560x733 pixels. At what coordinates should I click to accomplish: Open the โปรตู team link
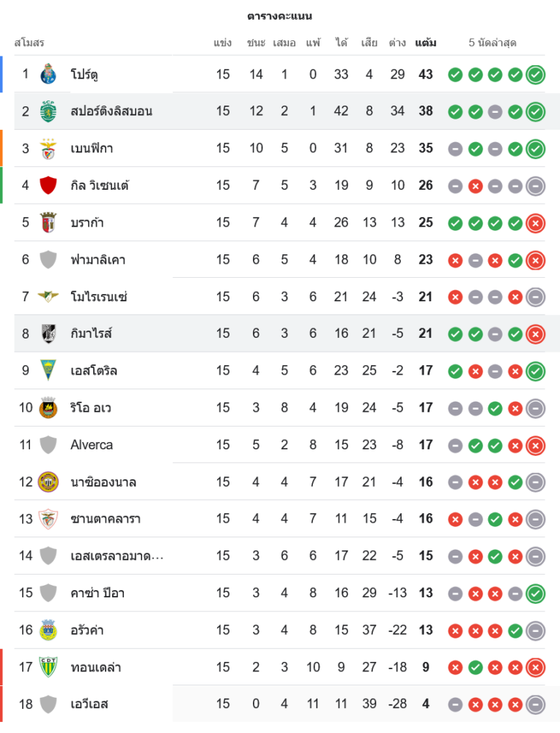click(x=84, y=74)
